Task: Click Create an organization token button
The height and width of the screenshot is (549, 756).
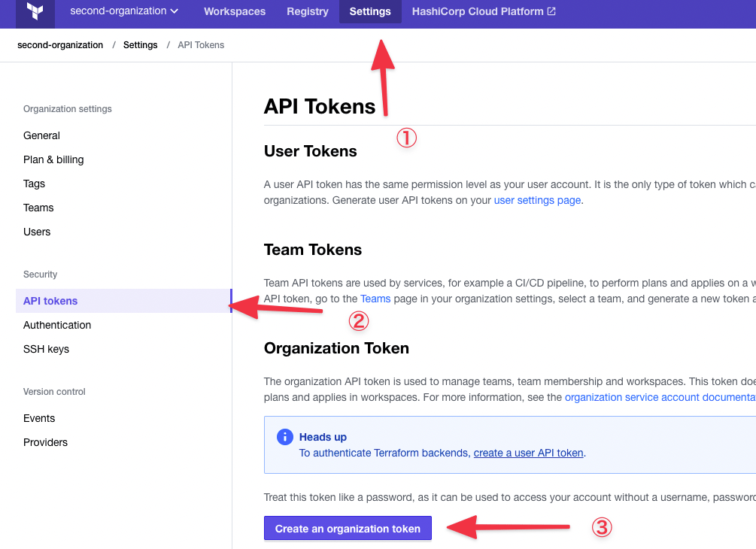Action: [348, 528]
